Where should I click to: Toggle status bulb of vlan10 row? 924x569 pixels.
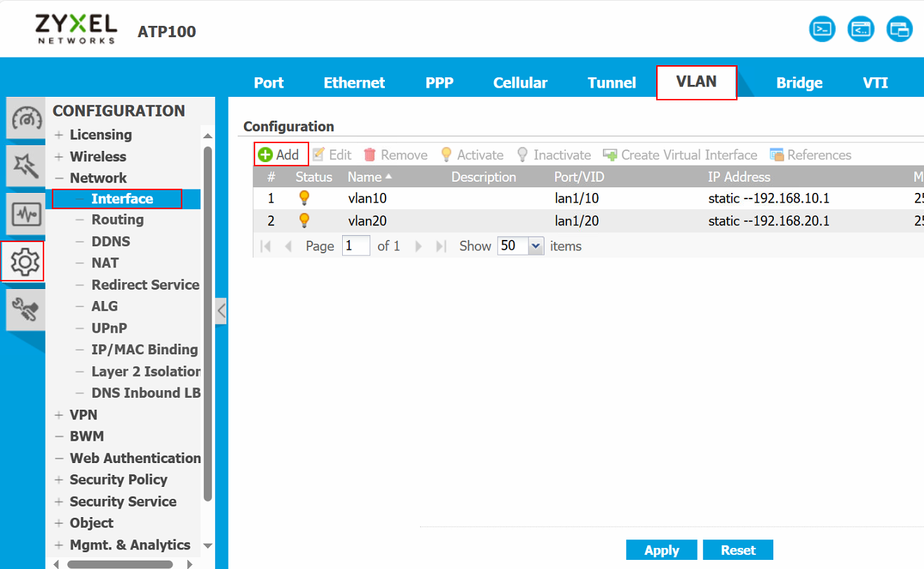click(x=304, y=199)
